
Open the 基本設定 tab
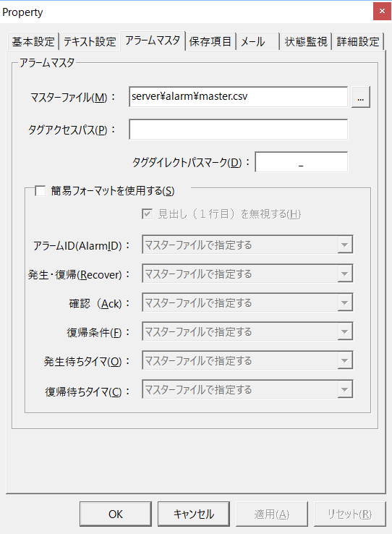click(x=33, y=41)
